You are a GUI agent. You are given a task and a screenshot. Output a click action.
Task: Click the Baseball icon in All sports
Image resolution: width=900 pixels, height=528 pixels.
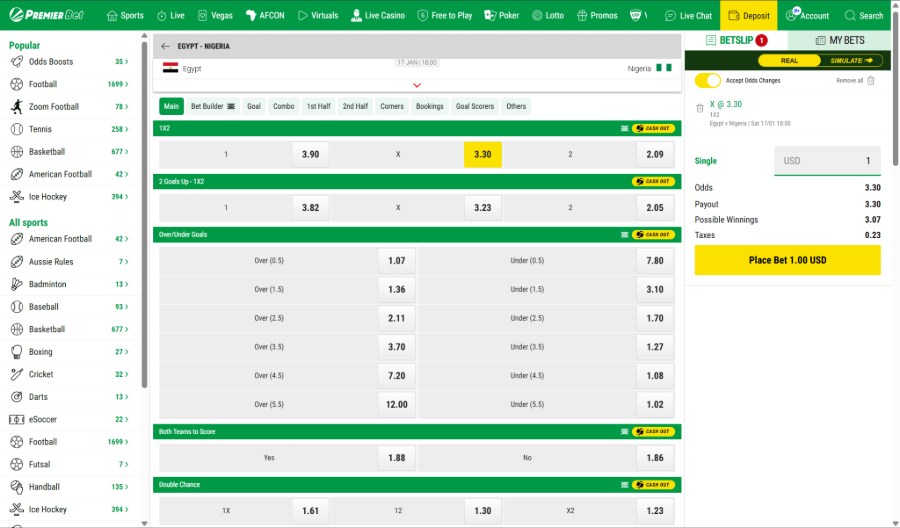[x=17, y=306]
